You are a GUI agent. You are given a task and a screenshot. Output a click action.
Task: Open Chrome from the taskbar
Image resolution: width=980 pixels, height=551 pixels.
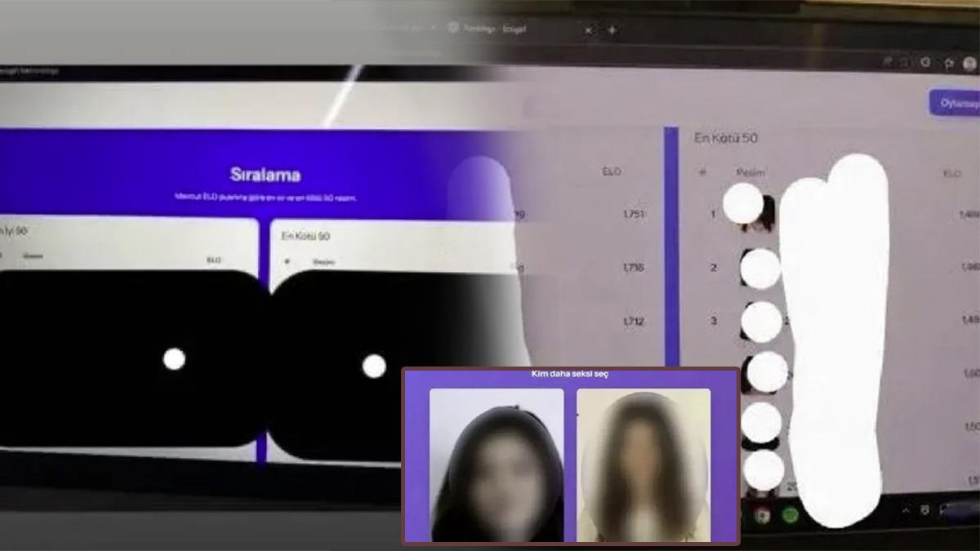762,514
